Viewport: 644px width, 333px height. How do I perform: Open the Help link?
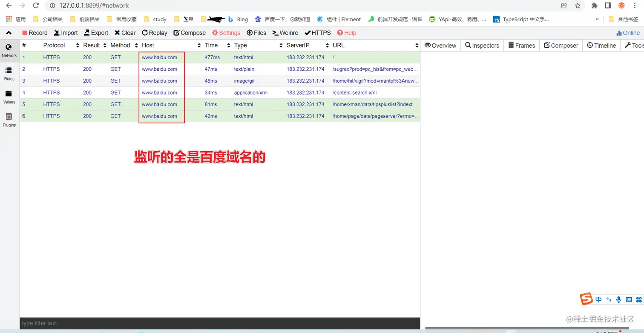pos(346,33)
